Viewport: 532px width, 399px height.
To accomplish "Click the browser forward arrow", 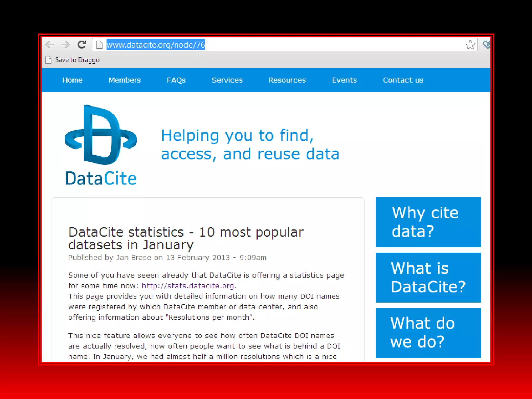I will coord(65,45).
